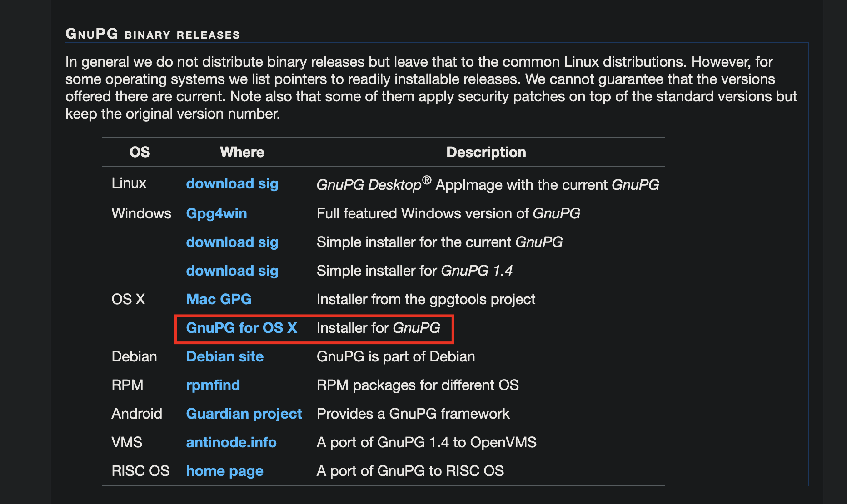
Task: Click the sig link next to the Linux download
Action: coord(268,183)
